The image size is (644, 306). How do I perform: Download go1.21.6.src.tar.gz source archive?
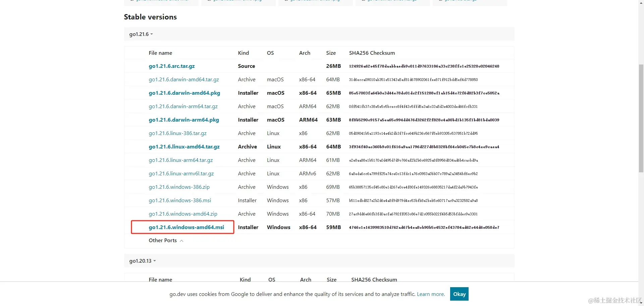172,66
